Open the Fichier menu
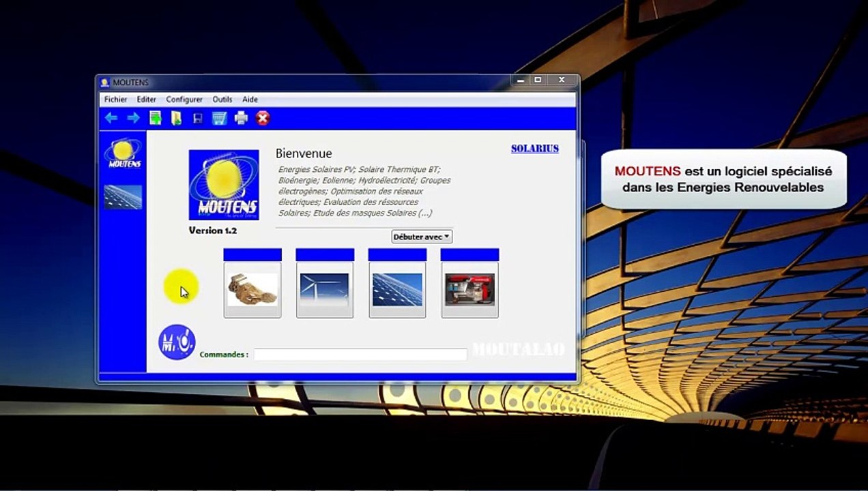Screen dimensions: 868x491 pos(115,100)
